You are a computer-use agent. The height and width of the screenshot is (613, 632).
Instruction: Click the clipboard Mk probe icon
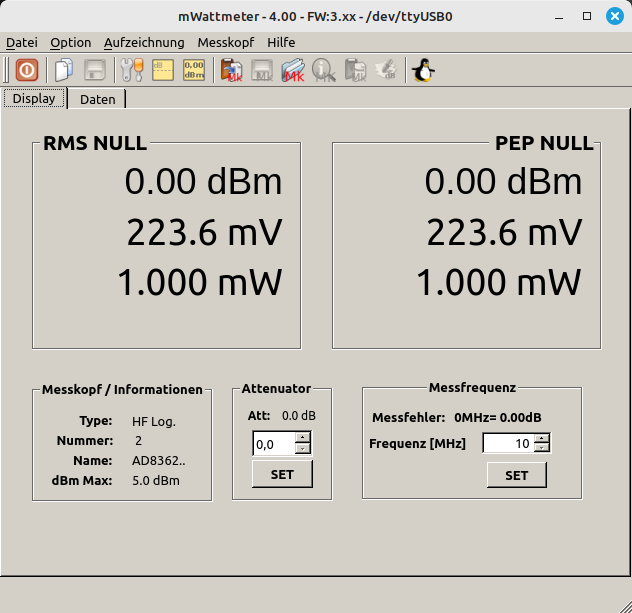point(232,70)
